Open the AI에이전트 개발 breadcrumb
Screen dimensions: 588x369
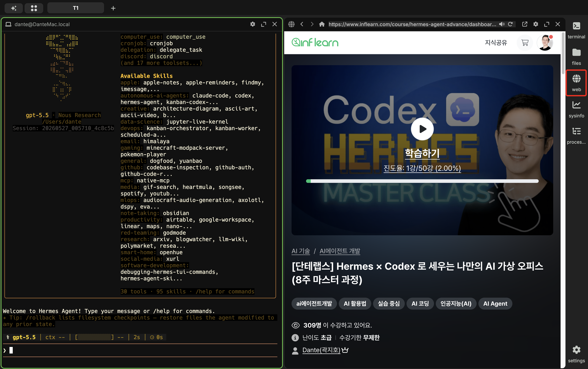pyautogui.click(x=340, y=251)
